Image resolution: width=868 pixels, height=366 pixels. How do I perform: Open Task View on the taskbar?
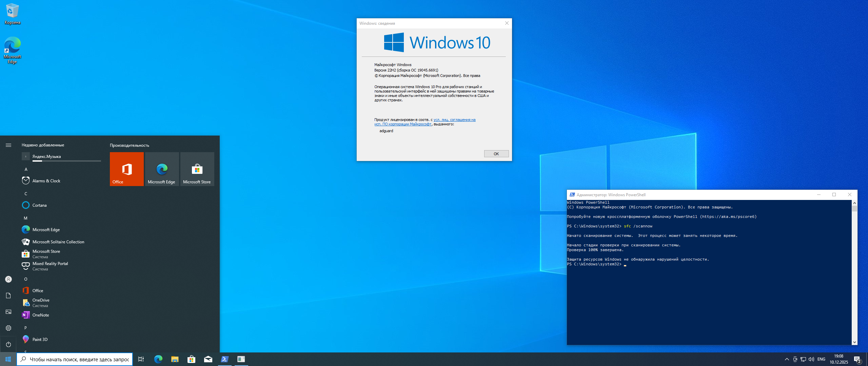tap(141, 359)
